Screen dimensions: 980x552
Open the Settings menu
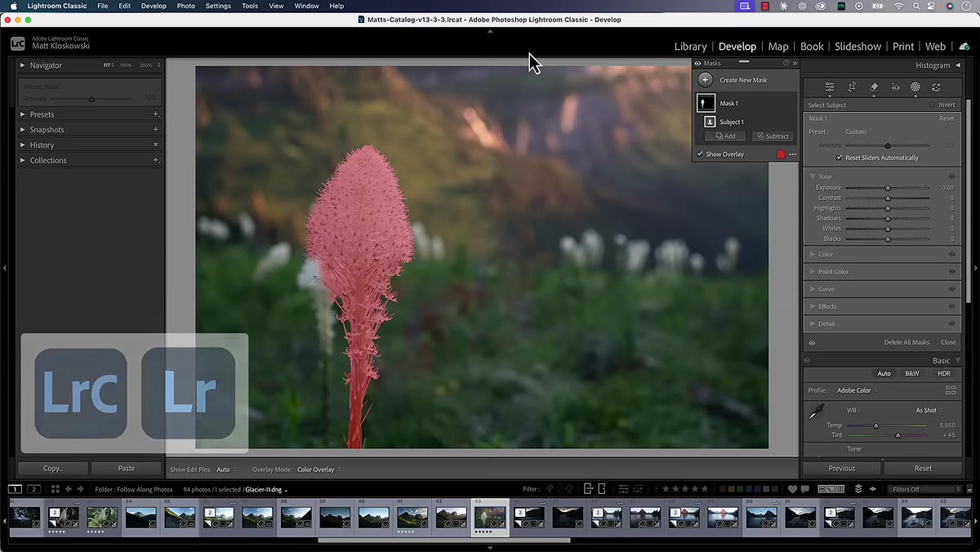point(218,6)
